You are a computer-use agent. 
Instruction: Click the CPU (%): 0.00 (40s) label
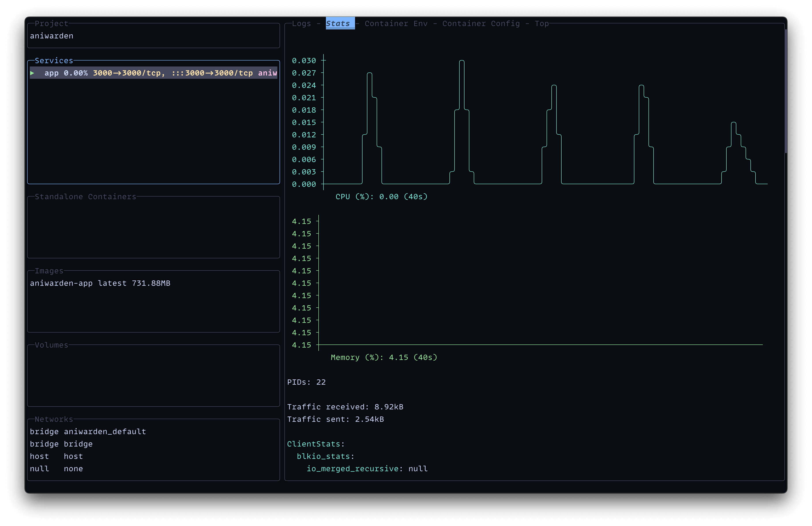[382, 197]
